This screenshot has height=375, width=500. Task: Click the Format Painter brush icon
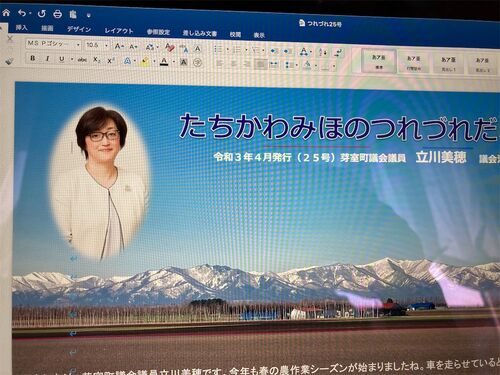pos(10,61)
